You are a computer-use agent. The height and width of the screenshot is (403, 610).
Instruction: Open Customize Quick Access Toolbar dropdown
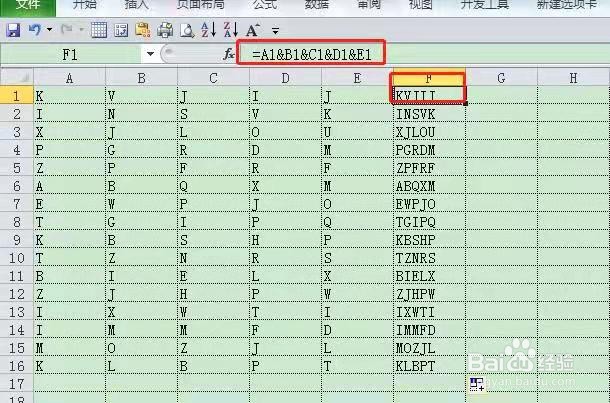point(275,30)
